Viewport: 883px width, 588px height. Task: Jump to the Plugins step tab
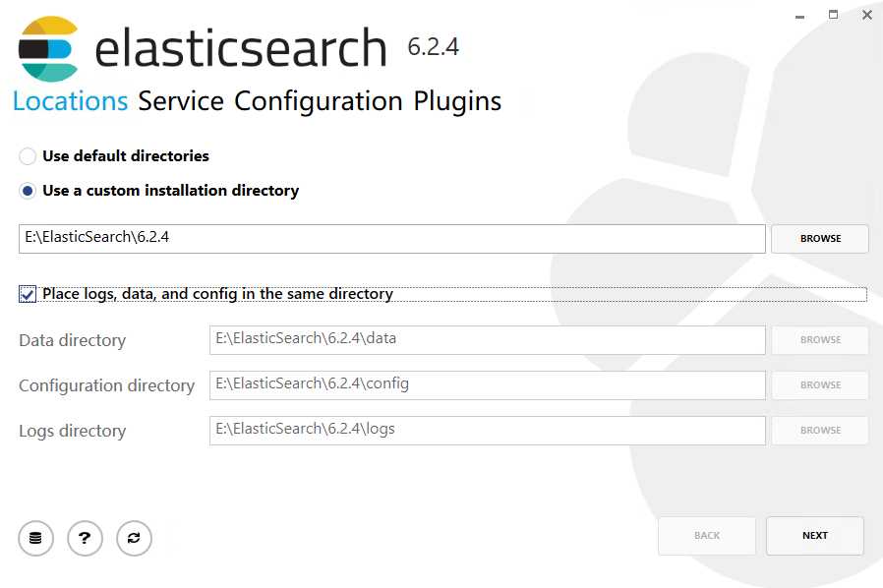[457, 101]
